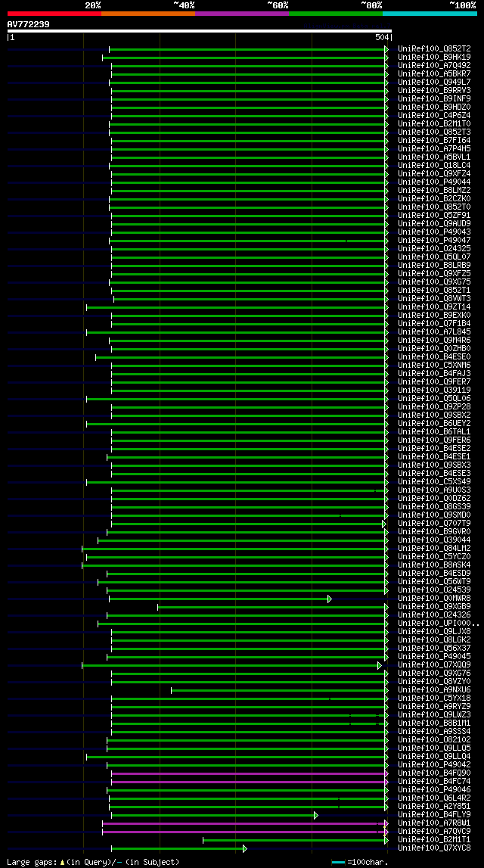484x868 pixels.
Task: Click the UniRef100_B4FLY9 hit name
Action: pyautogui.click(x=434, y=816)
